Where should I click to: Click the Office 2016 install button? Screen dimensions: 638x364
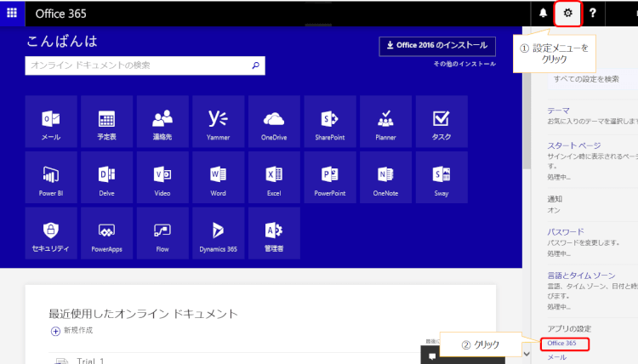click(x=437, y=46)
